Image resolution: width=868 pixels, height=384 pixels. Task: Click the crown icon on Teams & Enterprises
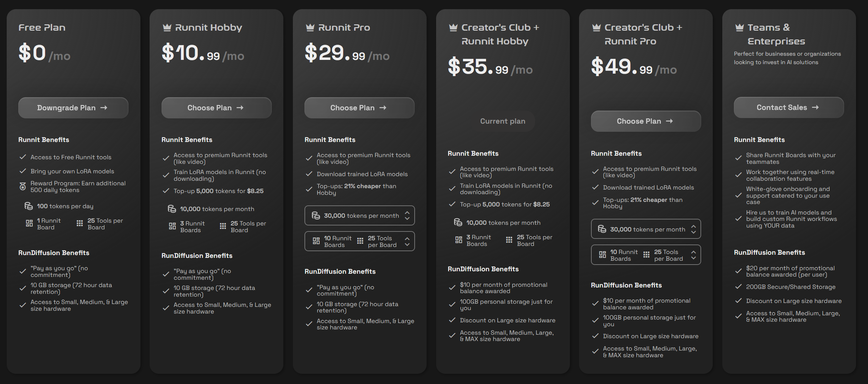coord(740,27)
